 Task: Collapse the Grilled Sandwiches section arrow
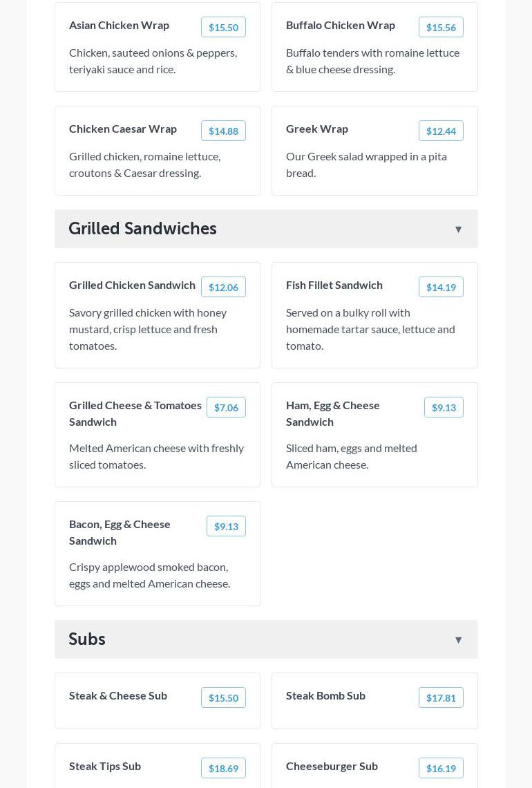(x=458, y=229)
